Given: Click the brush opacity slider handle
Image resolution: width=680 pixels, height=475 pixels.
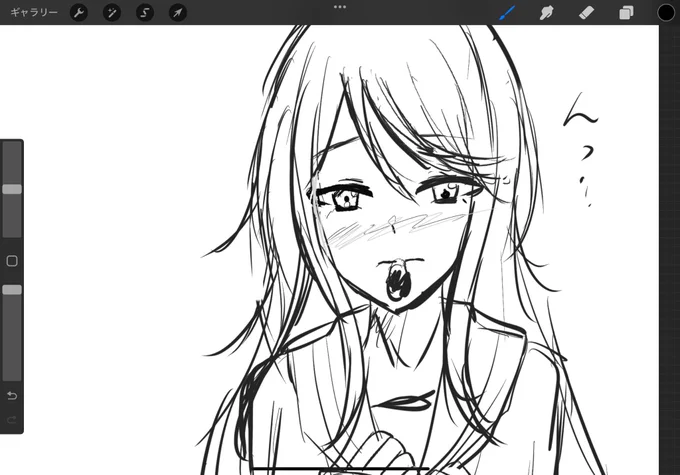Looking at the screenshot, I should coord(12,290).
